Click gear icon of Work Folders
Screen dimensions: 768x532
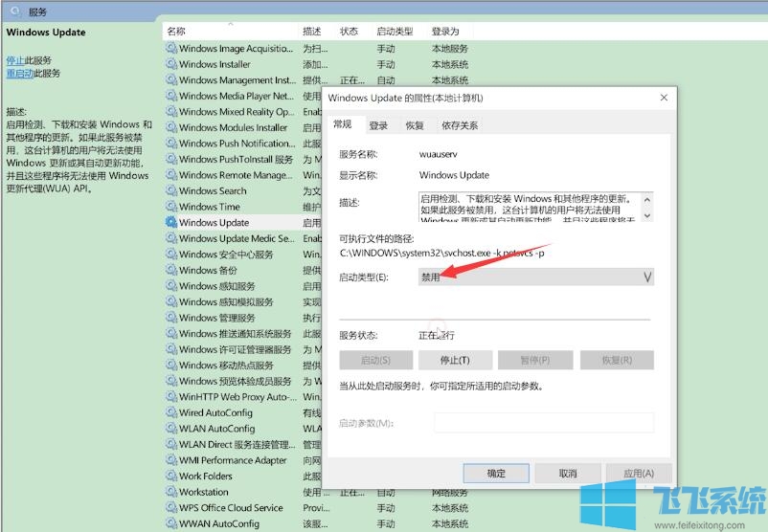click(171, 476)
